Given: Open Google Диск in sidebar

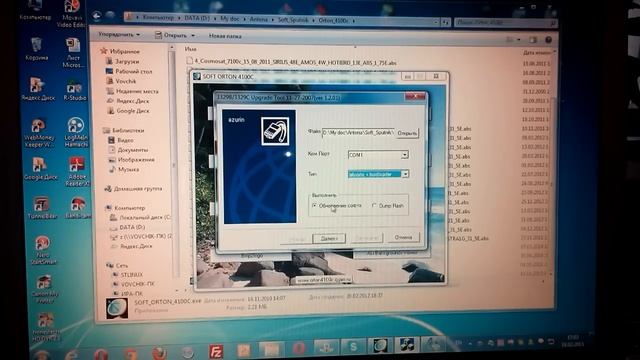Looking at the screenshot, I should [x=128, y=111].
